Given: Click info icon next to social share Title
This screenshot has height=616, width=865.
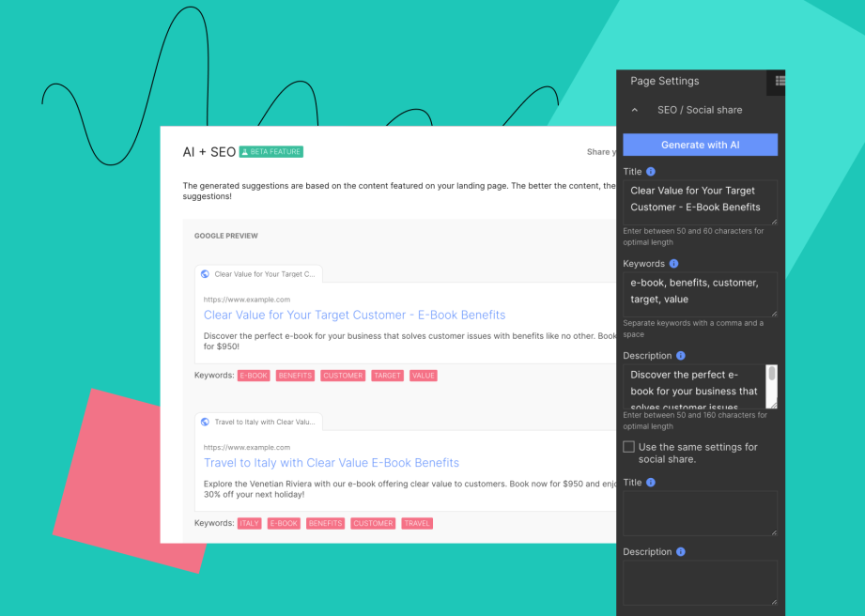Looking at the screenshot, I should [x=651, y=483].
